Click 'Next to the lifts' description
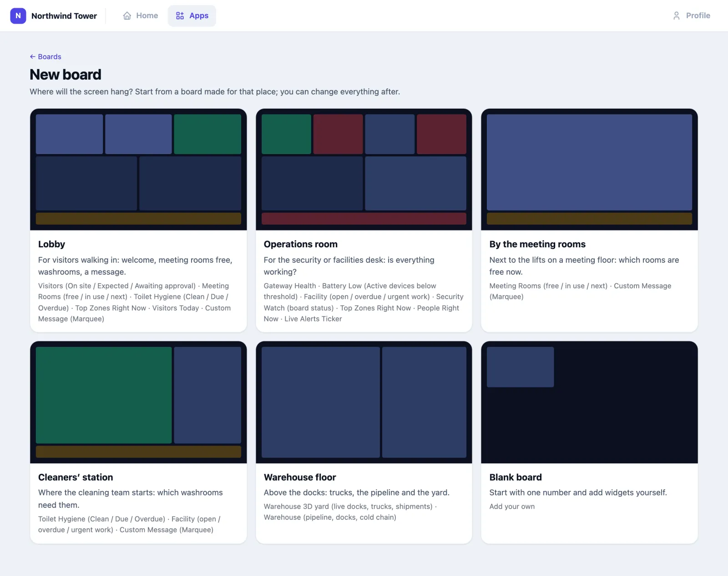728x576 pixels. coord(584,266)
